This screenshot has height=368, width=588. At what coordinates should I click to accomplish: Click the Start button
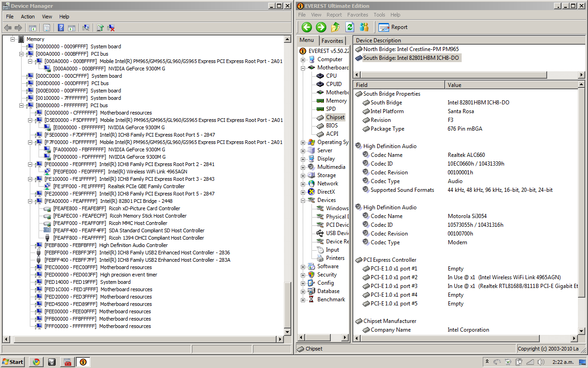12,362
